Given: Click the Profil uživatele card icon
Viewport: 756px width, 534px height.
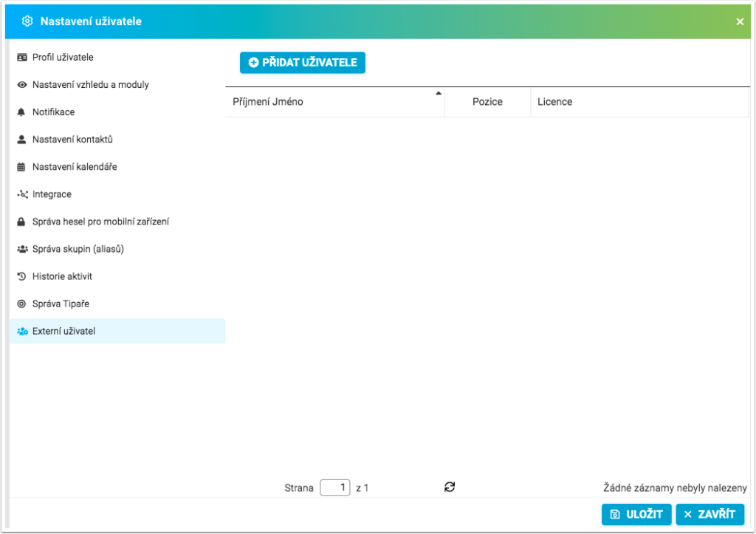Looking at the screenshot, I should pyautogui.click(x=21, y=58).
